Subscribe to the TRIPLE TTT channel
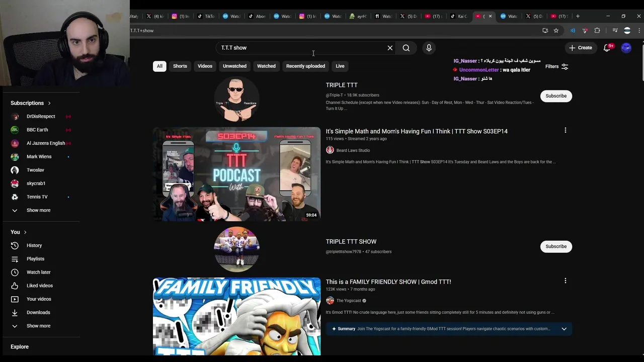Image resolution: width=644 pixels, height=362 pixels. (556, 96)
